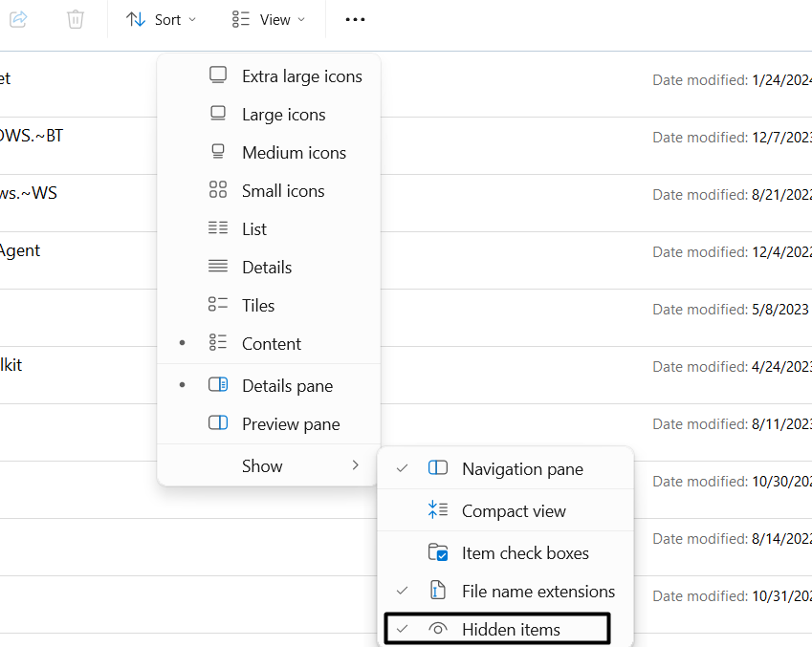
Task: Open the View dropdown
Action: coord(268,19)
